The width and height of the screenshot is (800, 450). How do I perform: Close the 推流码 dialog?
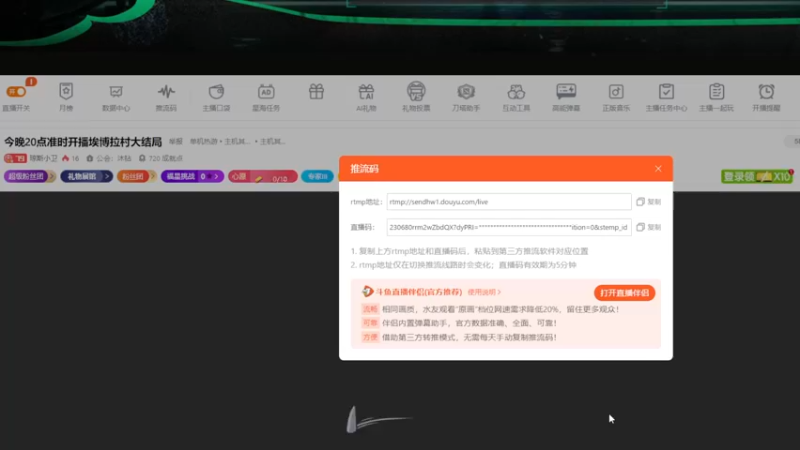coord(658,168)
